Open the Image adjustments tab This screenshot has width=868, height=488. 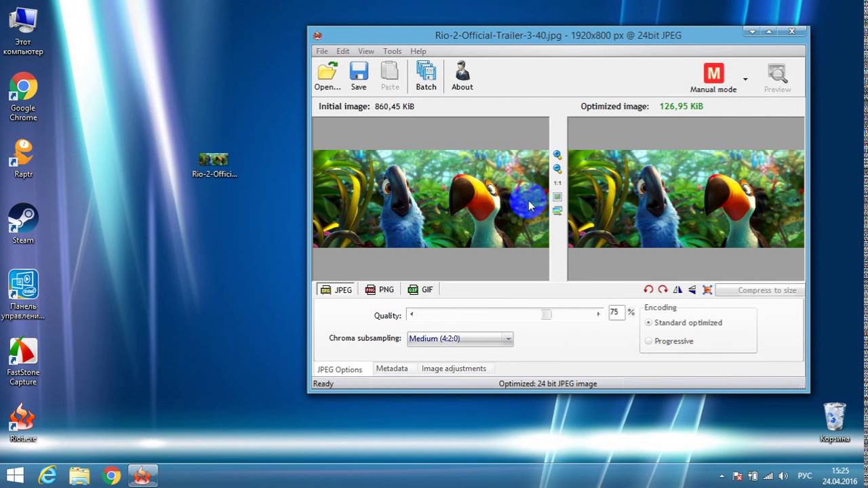pyautogui.click(x=454, y=369)
